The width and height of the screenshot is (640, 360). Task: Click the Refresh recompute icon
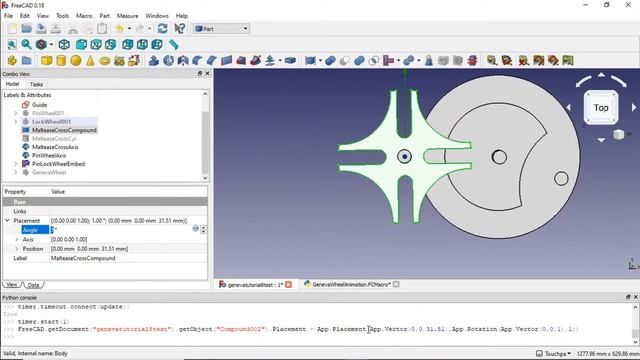click(162, 29)
